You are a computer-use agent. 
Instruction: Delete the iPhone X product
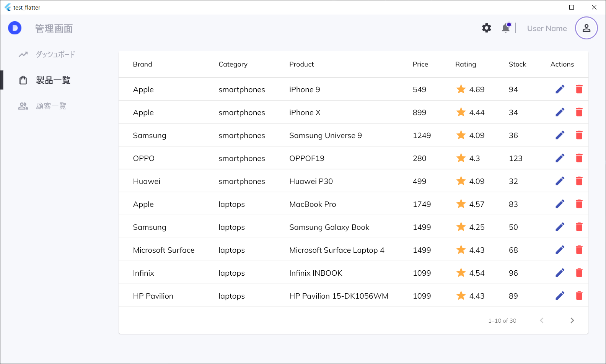pyautogui.click(x=579, y=112)
